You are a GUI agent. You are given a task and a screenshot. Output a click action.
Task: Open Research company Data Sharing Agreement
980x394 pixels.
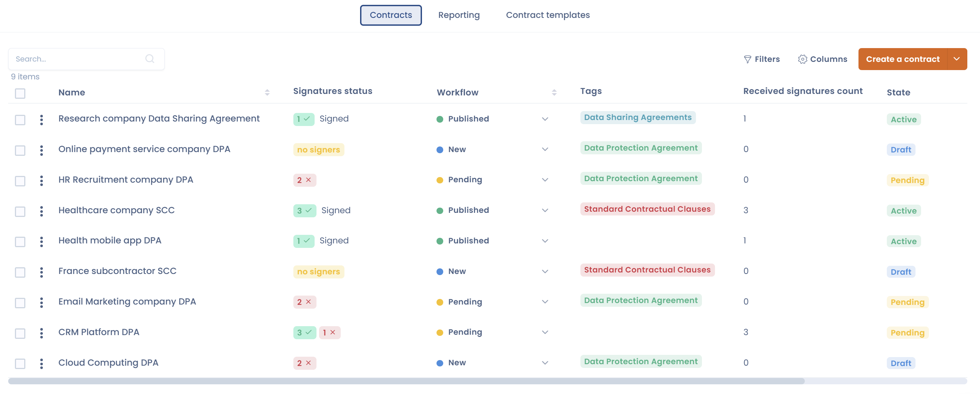click(x=159, y=119)
